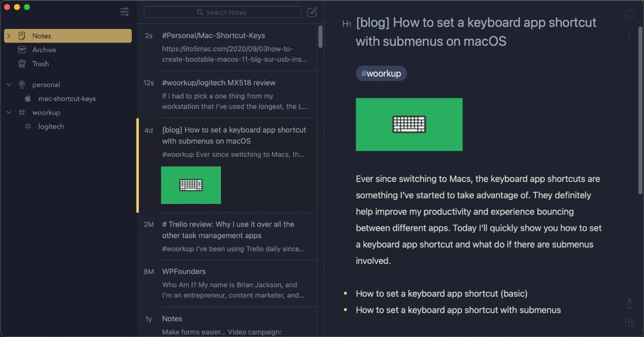Click the hashtag icon beside logitech
644x337 pixels.
point(29,126)
